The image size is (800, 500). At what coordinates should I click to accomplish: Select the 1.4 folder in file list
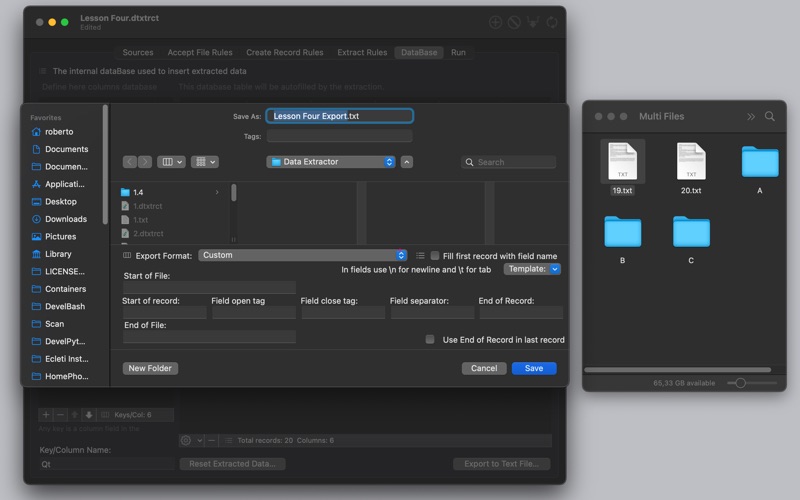coord(138,192)
